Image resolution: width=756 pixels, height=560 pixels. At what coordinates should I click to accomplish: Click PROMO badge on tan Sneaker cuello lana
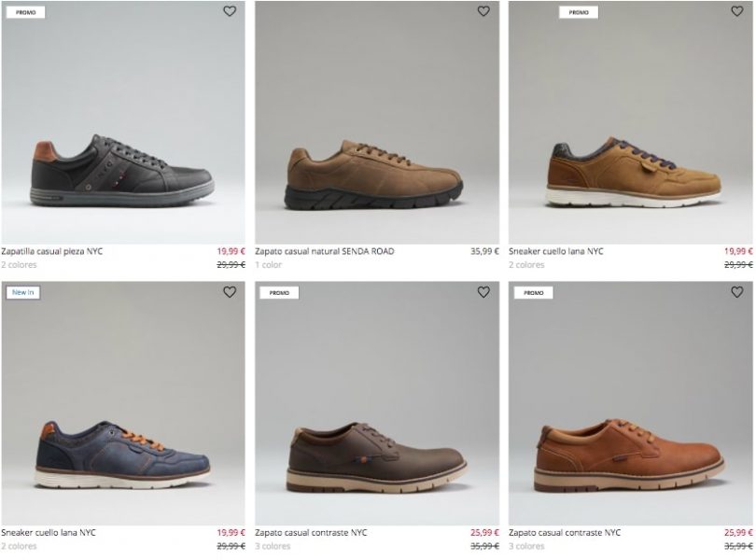(579, 12)
